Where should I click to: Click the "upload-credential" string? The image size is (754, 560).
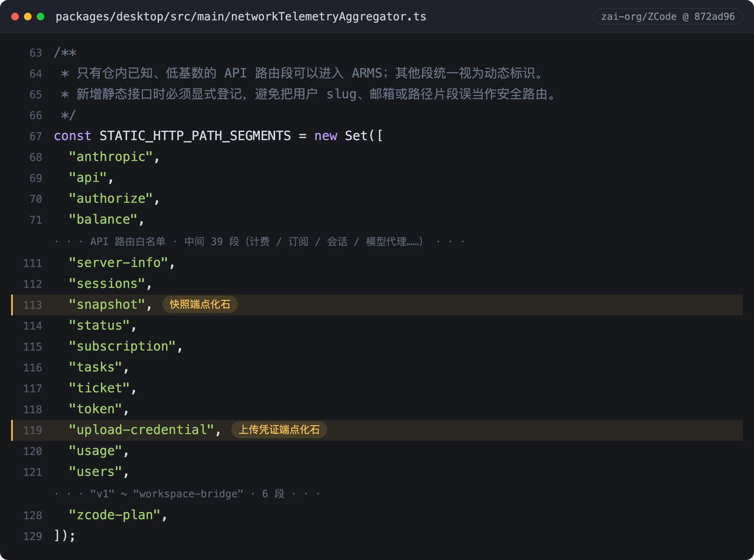point(141,430)
